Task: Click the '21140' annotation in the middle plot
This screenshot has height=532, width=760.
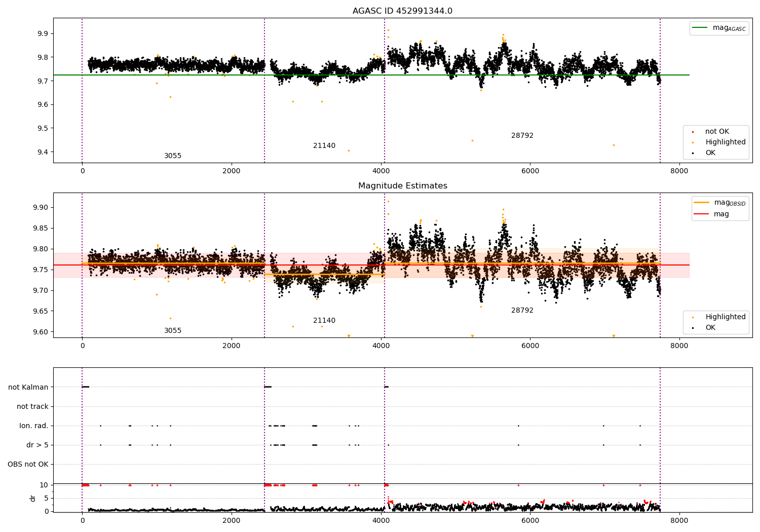Action: pos(324,321)
